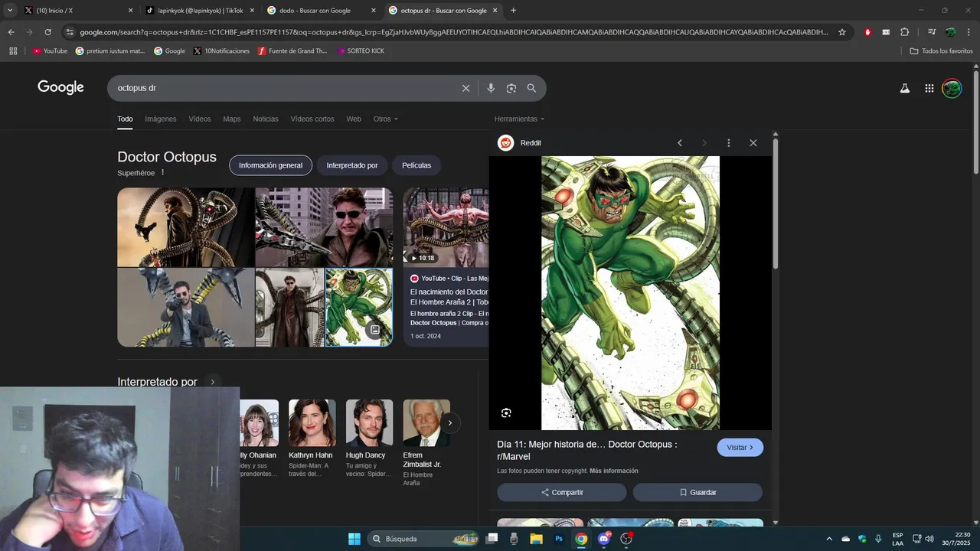980x551 pixels.
Task: Open a new browser tab
Action: pyautogui.click(x=513, y=11)
